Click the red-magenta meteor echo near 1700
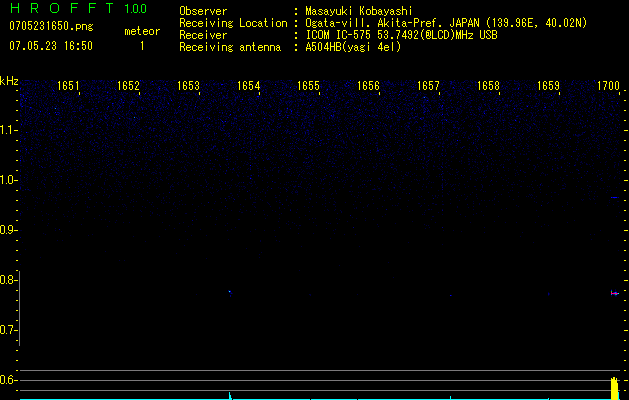This screenshot has width=629, height=400. (615, 293)
